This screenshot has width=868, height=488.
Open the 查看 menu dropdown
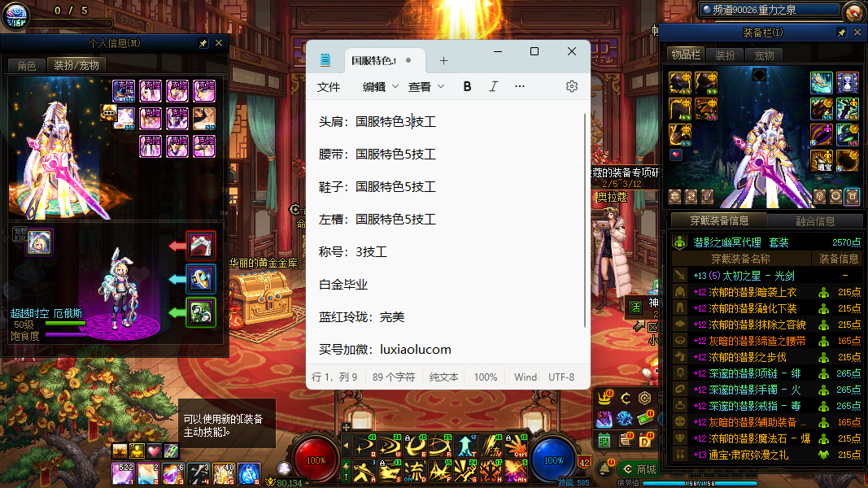click(426, 86)
